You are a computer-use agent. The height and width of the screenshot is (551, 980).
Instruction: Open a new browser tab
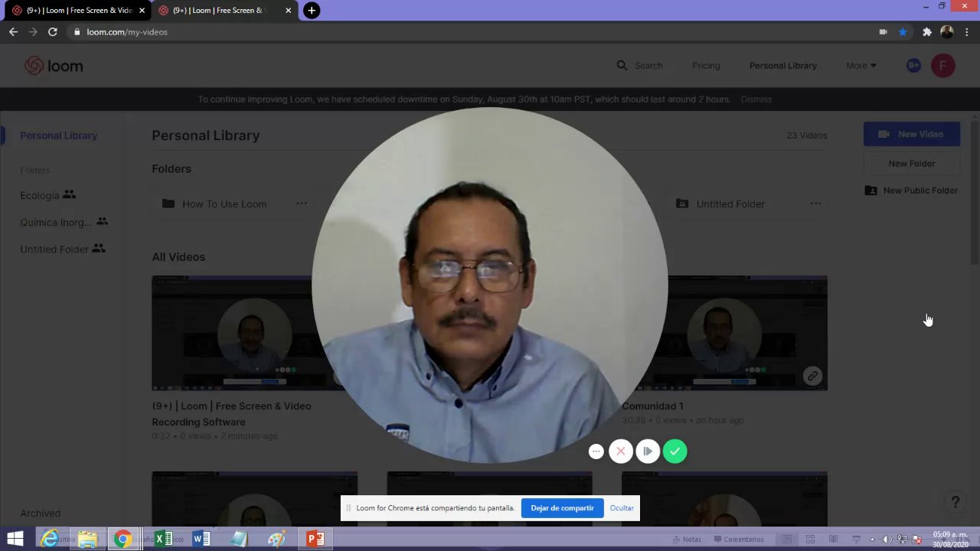click(311, 11)
